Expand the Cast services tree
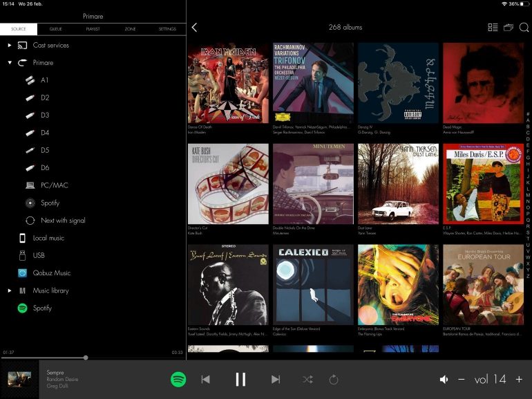 10,46
